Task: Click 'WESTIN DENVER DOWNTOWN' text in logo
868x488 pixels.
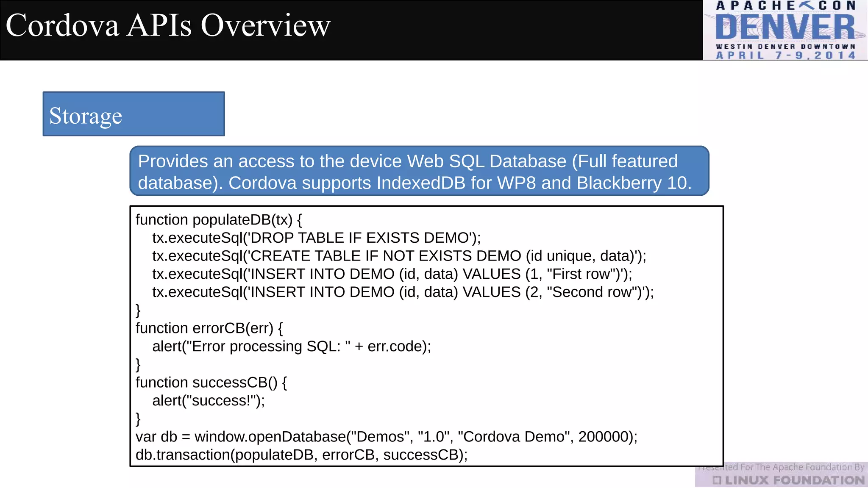Action: point(785,47)
